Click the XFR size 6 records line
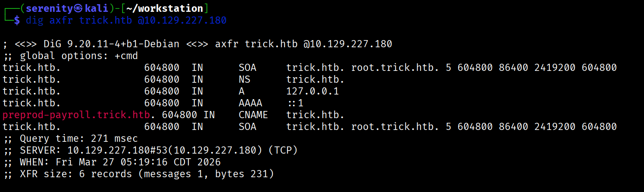The image size is (644, 192). [x=138, y=174]
